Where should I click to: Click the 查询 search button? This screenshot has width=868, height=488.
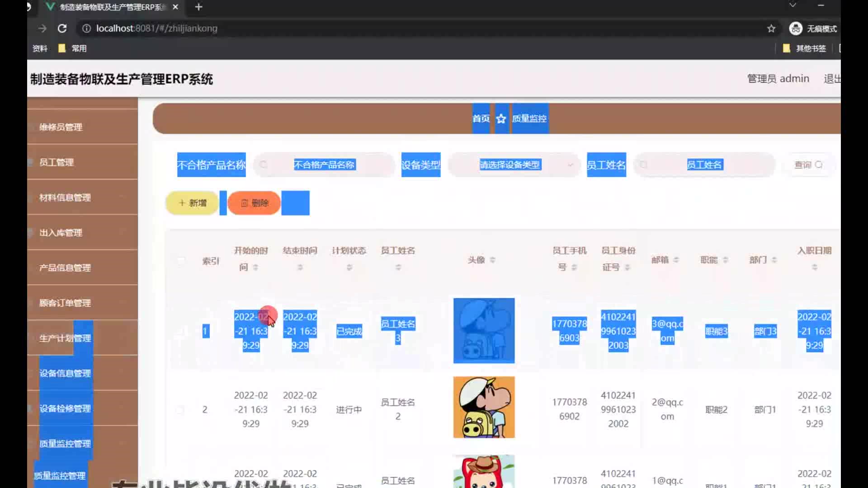(808, 165)
